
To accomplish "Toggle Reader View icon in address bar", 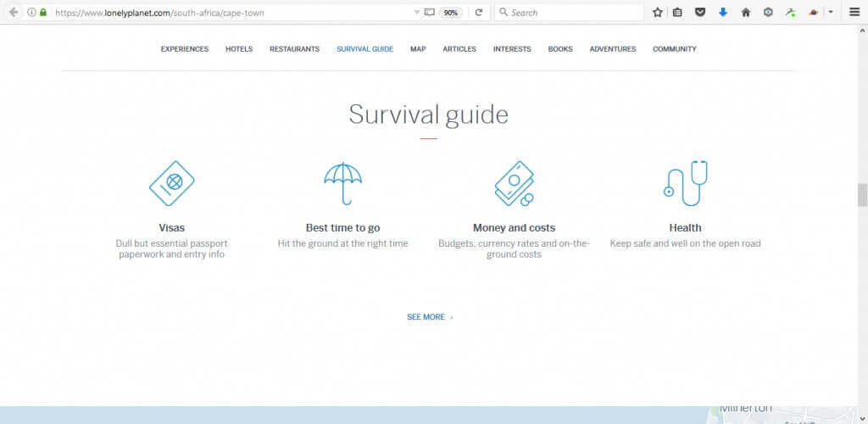I will (430, 12).
